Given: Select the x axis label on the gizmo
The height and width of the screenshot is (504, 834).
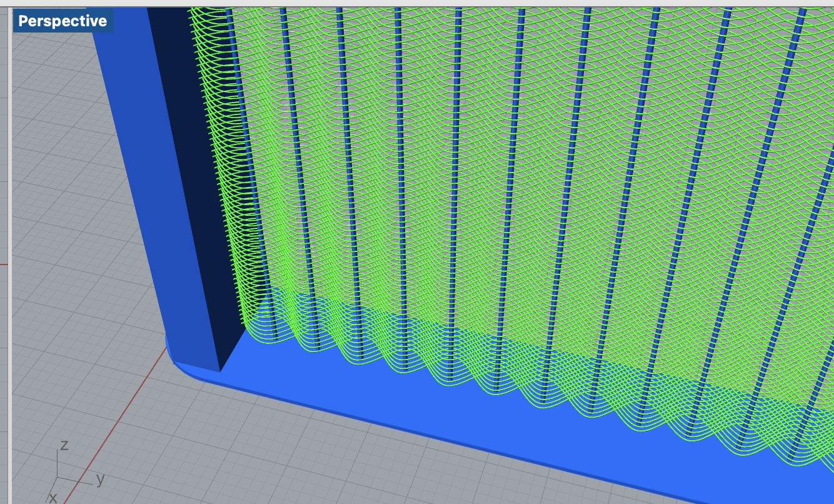Looking at the screenshot, I should 53,497.
